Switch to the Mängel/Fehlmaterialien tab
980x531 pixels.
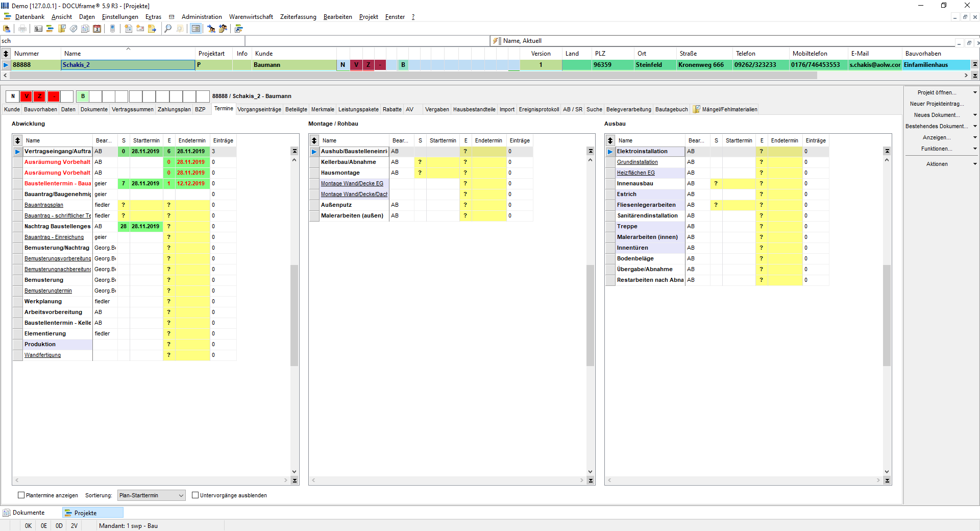[725, 109]
